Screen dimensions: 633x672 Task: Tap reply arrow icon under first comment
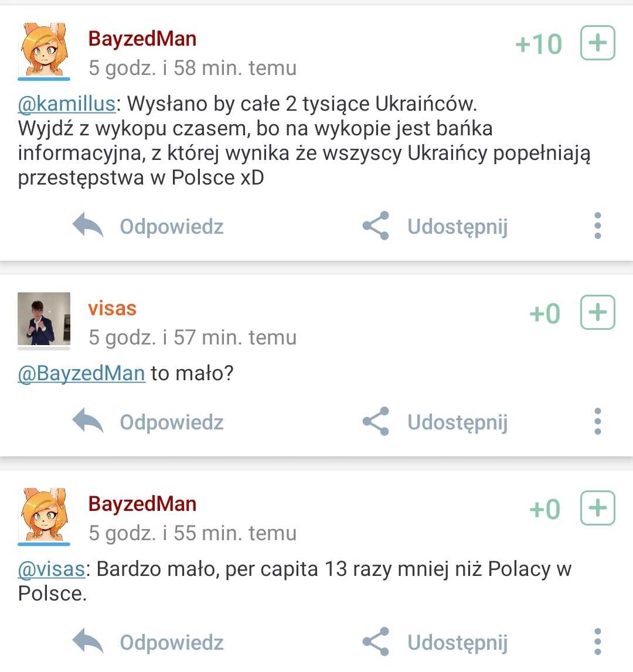click(x=88, y=225)
